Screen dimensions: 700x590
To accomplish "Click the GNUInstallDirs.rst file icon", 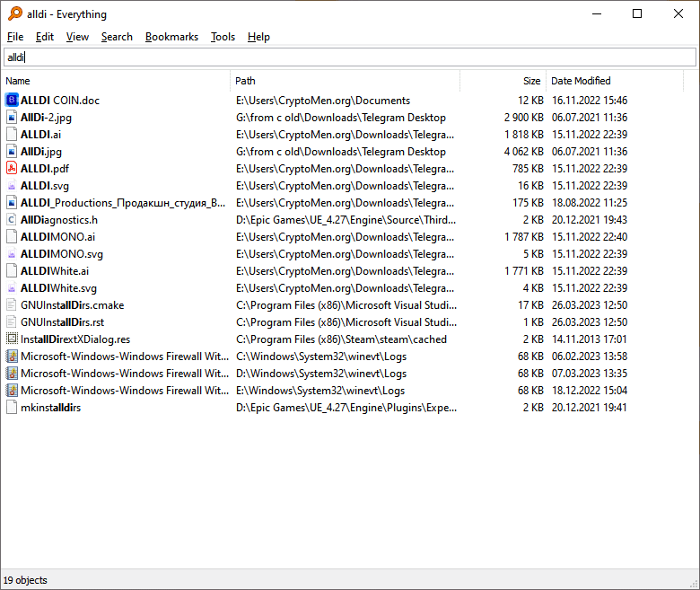I will [x=12, y=322].
